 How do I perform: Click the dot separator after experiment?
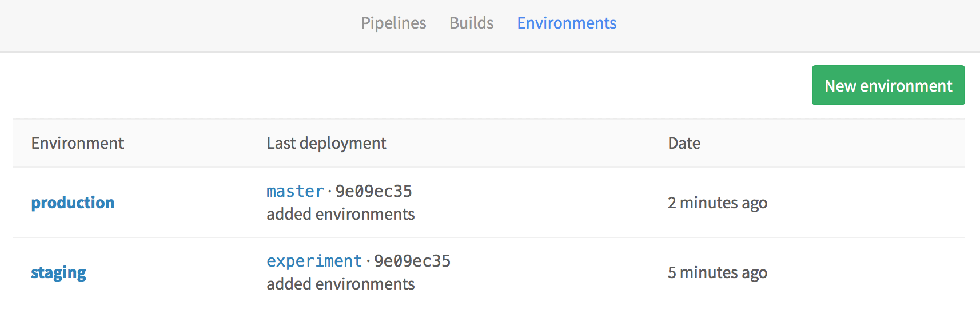368,261
